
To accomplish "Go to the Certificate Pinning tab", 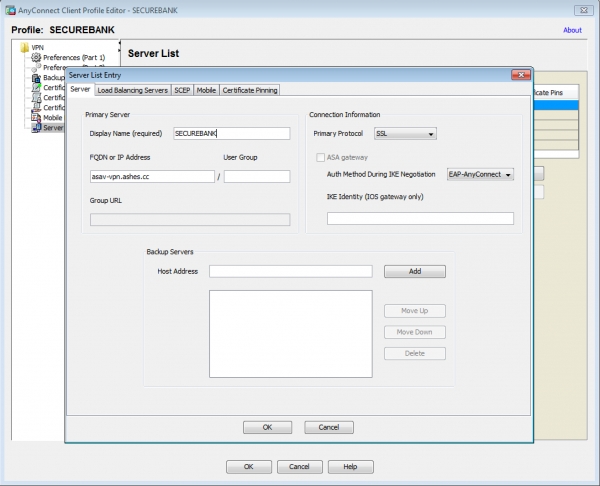I will pyautogui.click(x=250, y=90).
